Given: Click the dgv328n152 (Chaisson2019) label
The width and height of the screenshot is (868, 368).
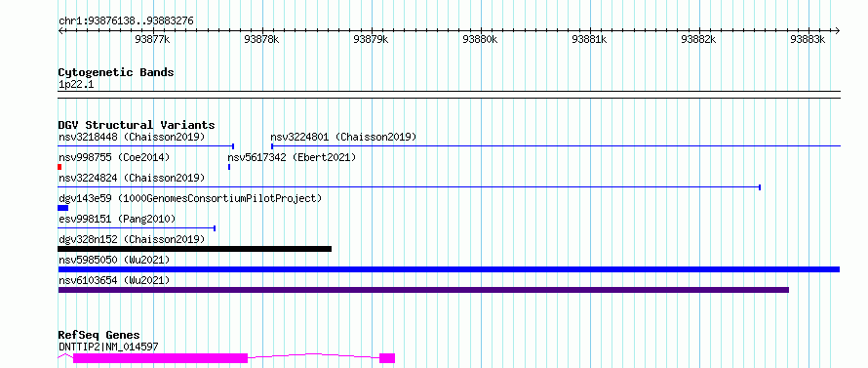Looking at the screenshot, I should pos(132,239).
